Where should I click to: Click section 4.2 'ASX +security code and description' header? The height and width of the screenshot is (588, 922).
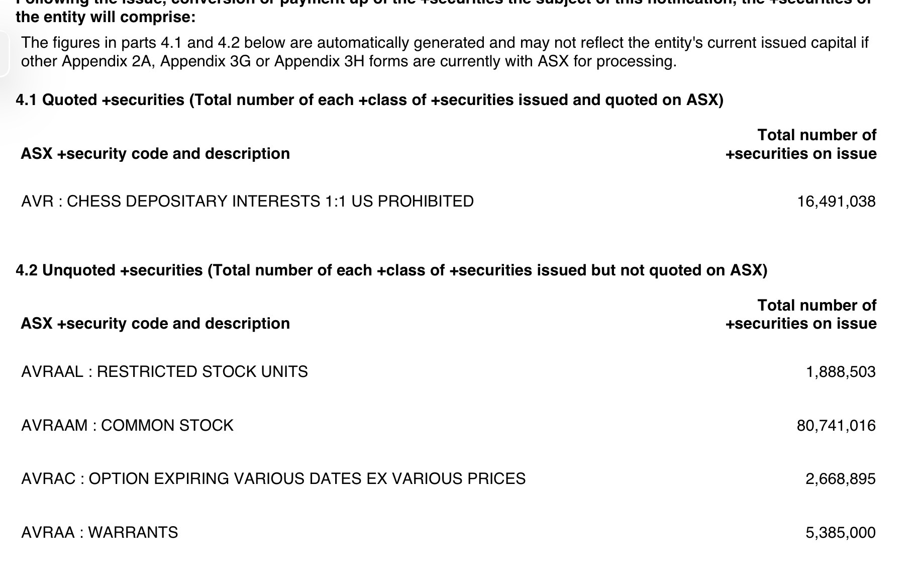tap(155, 324)
